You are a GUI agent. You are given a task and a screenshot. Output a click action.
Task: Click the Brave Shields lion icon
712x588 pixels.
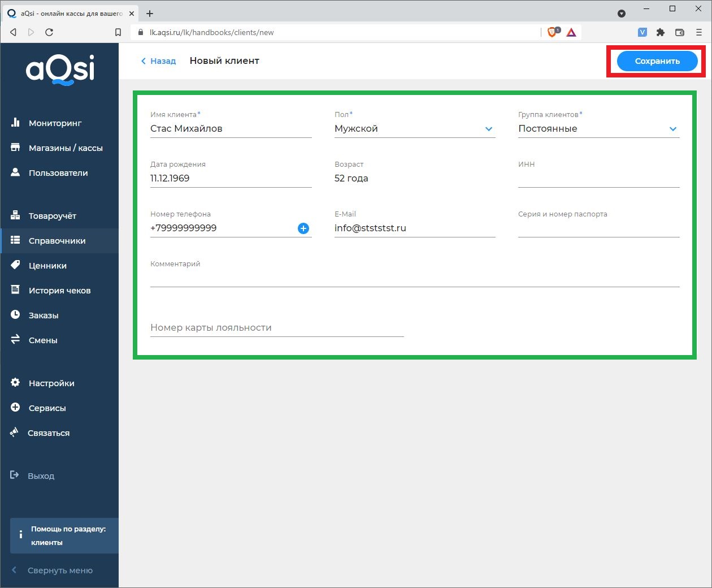click(x=552, y=32)
